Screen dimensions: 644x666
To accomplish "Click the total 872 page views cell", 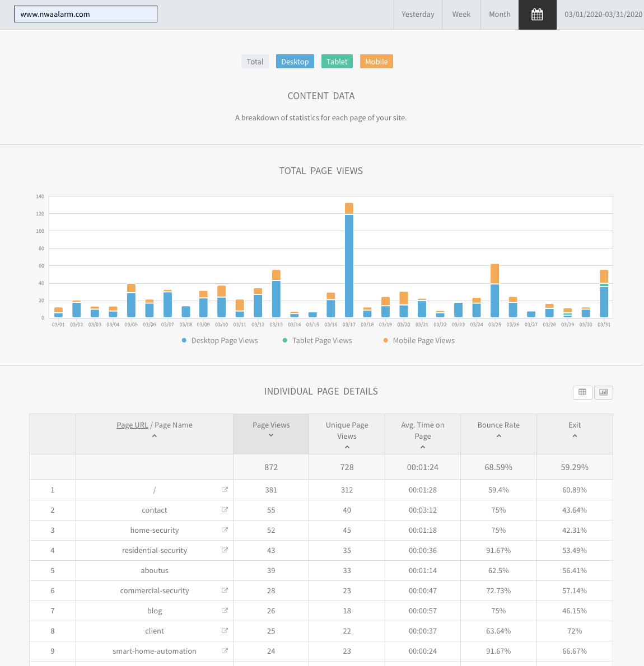I will coord(271,467).
